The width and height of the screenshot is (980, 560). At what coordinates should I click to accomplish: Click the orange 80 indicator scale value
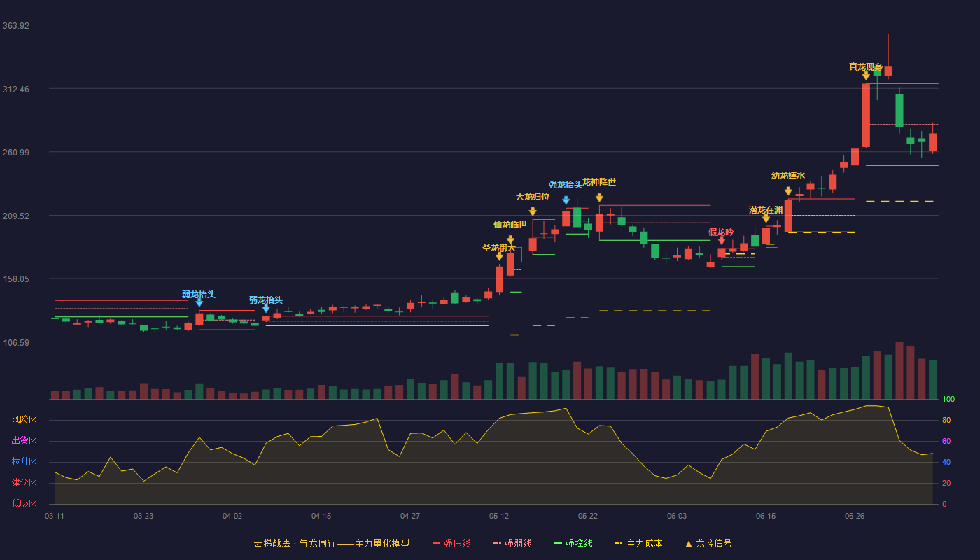[x=946, y=420]
